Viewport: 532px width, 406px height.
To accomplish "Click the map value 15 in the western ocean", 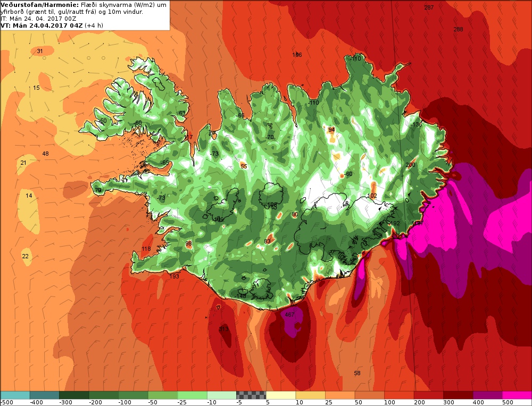I will coord(36,88).
